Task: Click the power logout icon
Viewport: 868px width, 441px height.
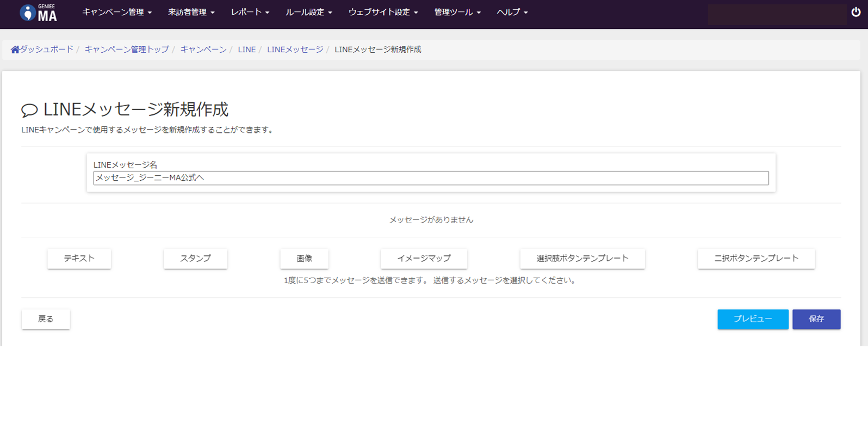Action: (x=856, y=12)
